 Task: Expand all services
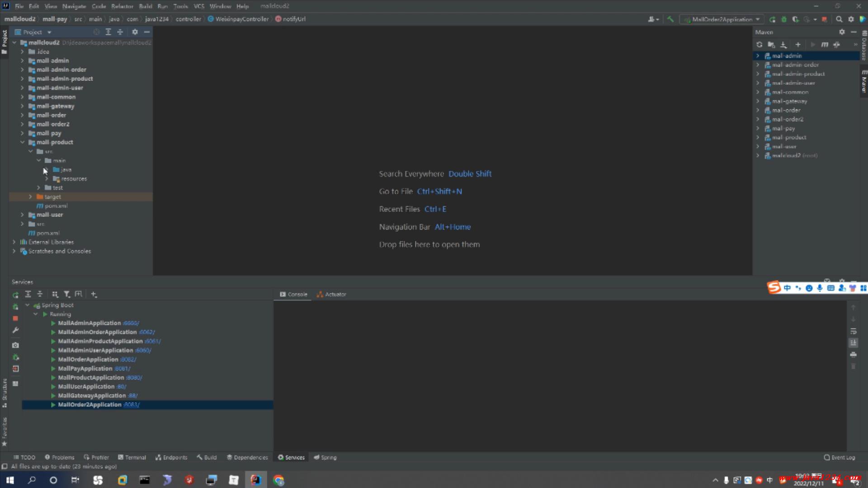point(28,294)
